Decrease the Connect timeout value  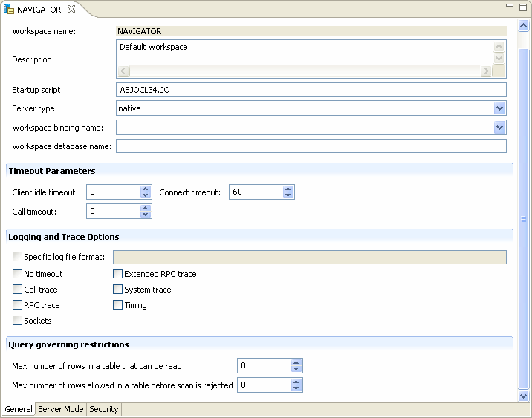(288, 196)
